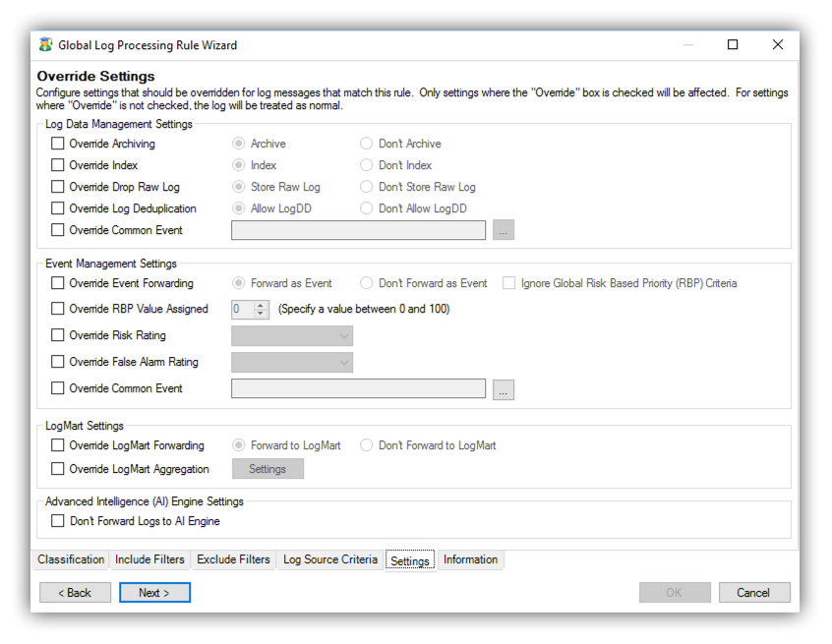This screenshot has width=832, height=644.
Task: Open LogMart Aggregation Settings
Action: (x=267, y=468)
